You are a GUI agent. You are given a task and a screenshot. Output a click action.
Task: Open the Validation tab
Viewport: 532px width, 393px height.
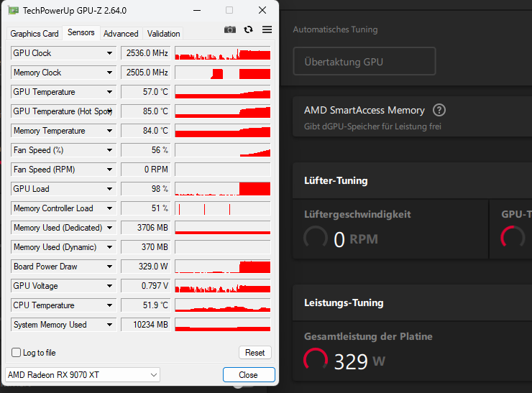click(163, 34)
